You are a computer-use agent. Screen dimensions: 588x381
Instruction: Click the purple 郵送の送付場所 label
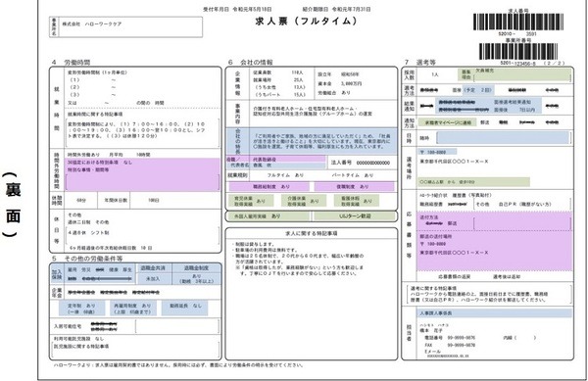click(x=436, y=237)
